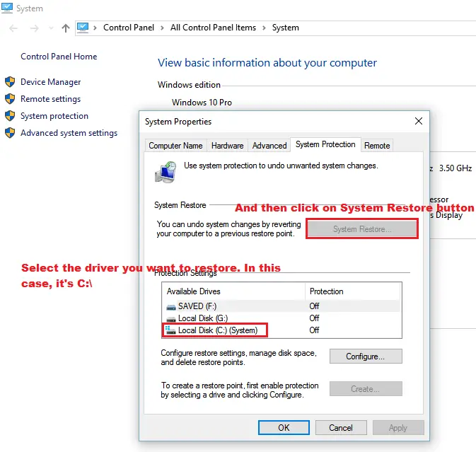The image size is (476, 452).
Task: Click Windows 10 Pro edition text
Action: (x=202, y=103)
